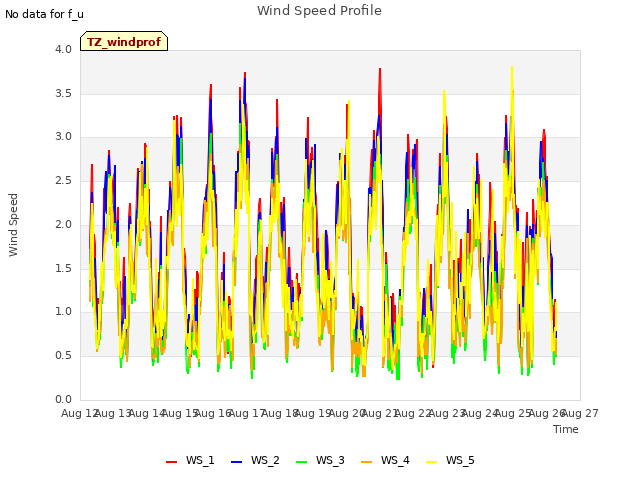
Task: Click the 4.0 y-axis tick label
Action: click(x=63, y=49)
